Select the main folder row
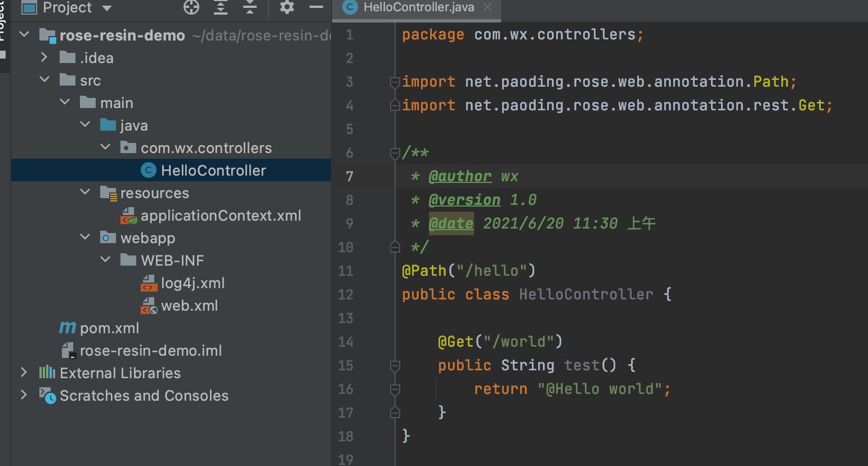This screenshot has height=466, width=868. pyautogui.click(x=171, y=102)
